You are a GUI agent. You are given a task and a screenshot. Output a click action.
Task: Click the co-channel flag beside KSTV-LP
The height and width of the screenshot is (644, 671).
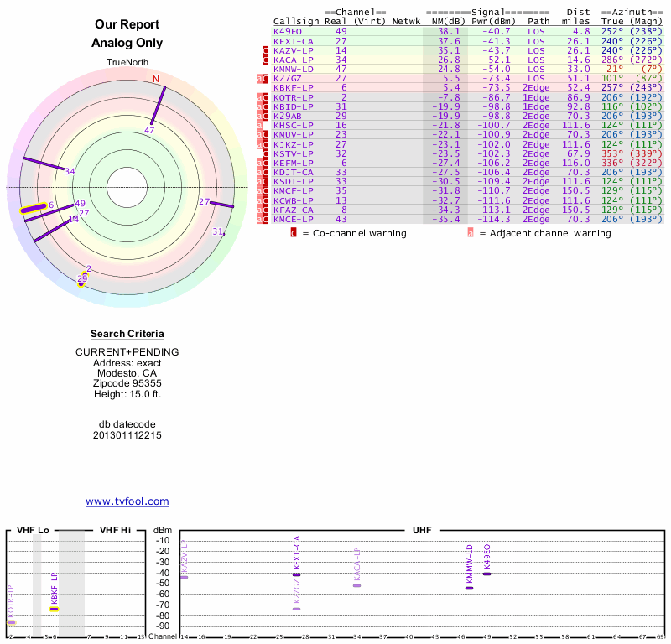[x=265, y=153]
